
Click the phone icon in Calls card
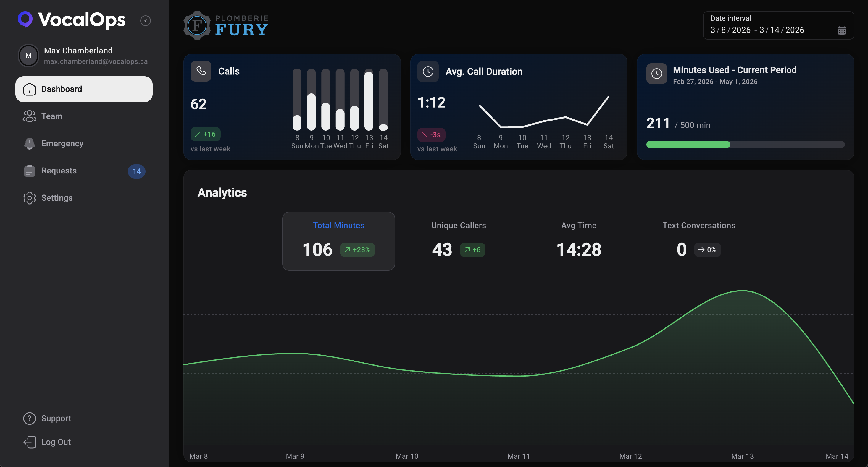(201, 71)
